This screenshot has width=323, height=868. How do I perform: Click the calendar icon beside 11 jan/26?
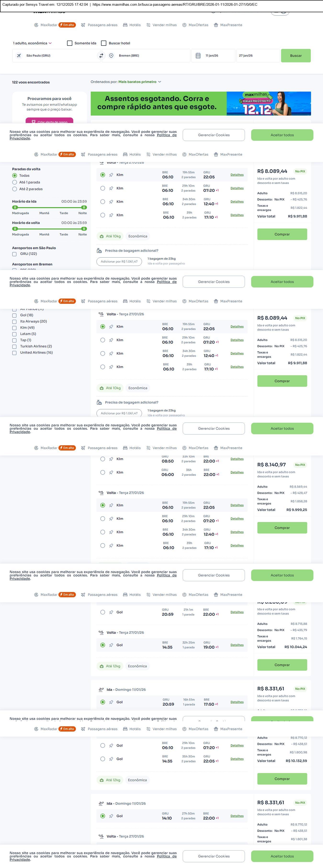coord(198,56)
